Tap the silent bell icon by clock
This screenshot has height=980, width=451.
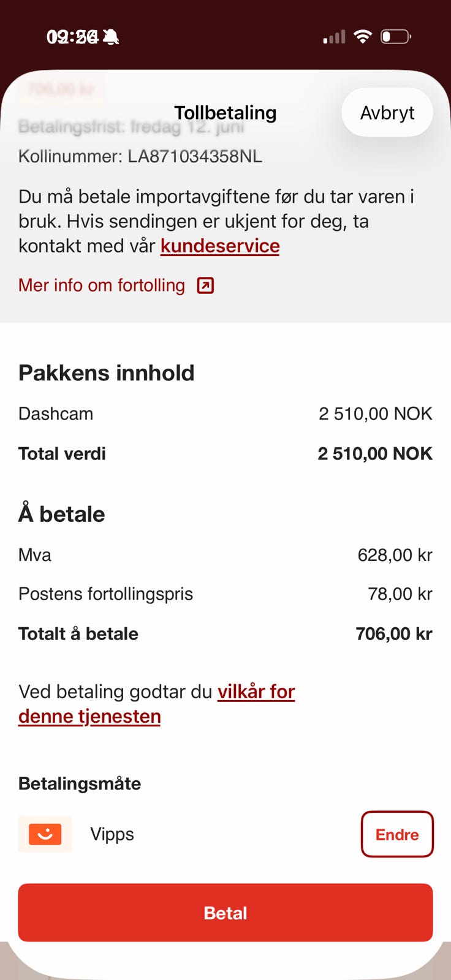111,37
